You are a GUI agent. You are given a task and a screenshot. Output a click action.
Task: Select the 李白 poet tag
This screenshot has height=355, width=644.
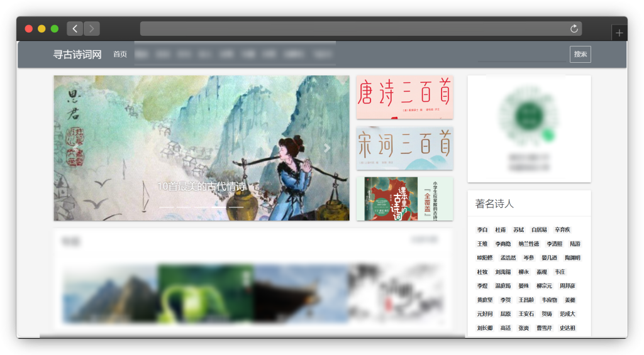pos(482,230)
